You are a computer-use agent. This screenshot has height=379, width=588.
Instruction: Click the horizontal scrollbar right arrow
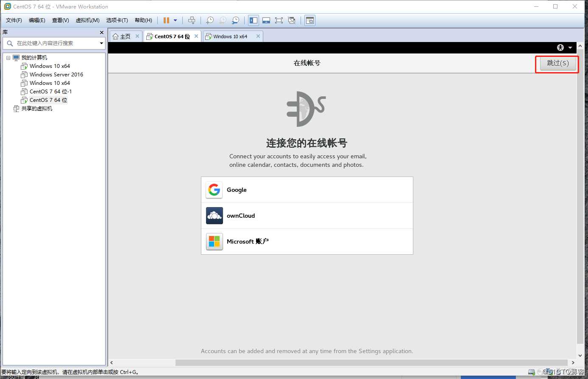[x=573, y=362]
